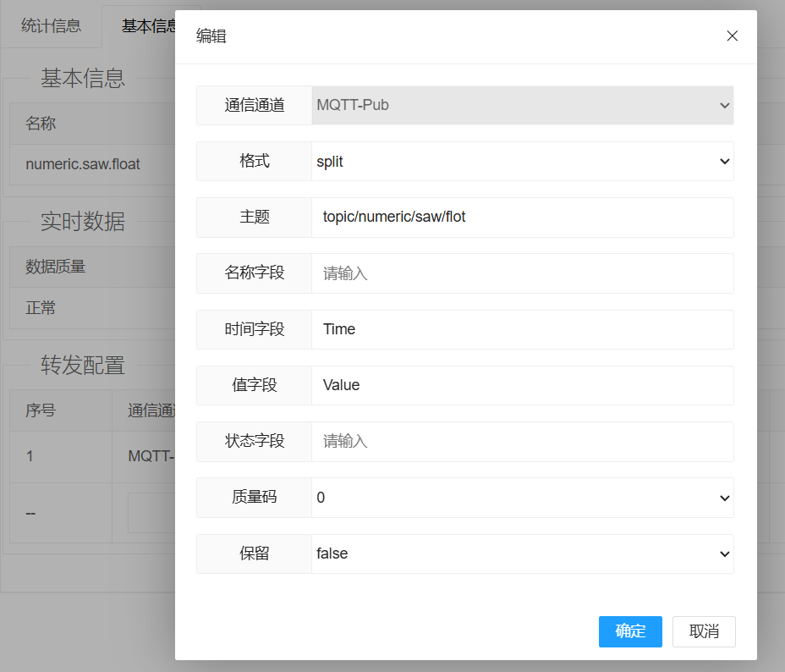Expand the 保留 false dropdown
The width and height of the screenshot is (785, 672).
coord(522,554)
